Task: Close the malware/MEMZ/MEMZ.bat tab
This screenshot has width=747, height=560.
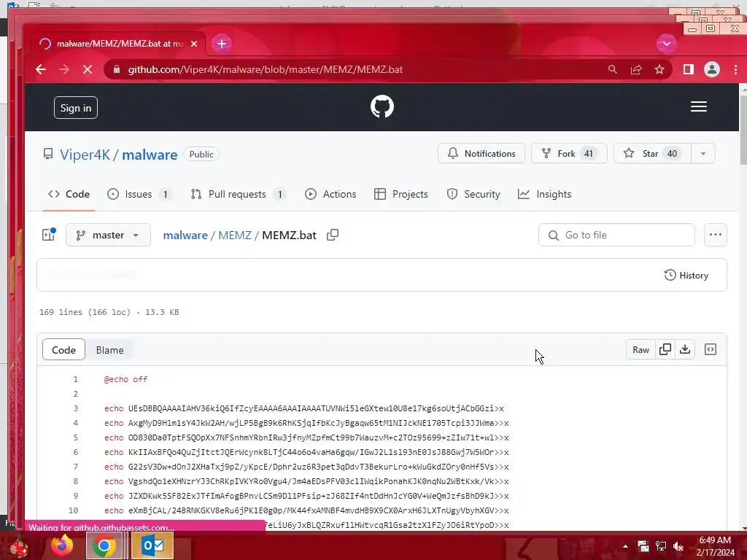Action: pos(194,44)
